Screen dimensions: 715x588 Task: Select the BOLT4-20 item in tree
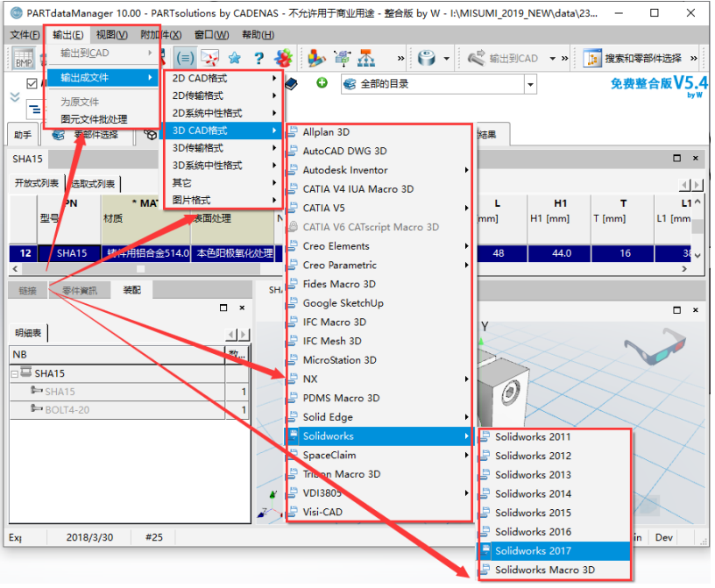pyautogui.click(x=67, y=409)
